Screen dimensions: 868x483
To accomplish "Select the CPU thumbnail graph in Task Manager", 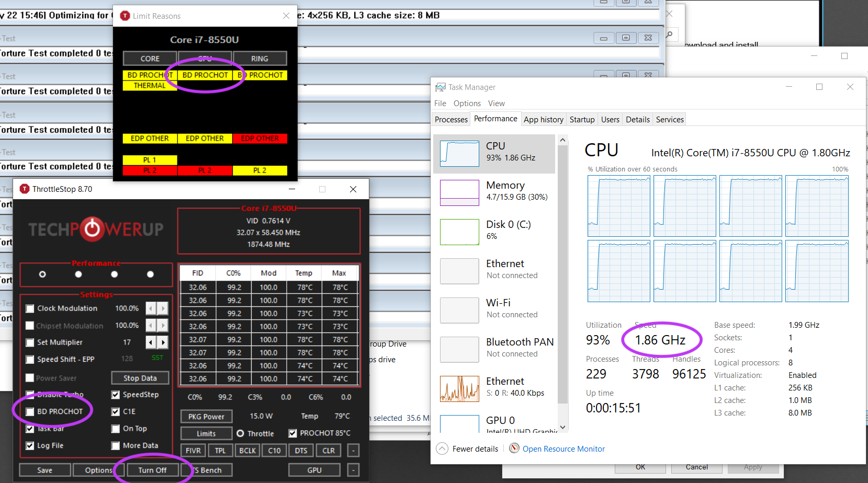I will click(459, 154).
